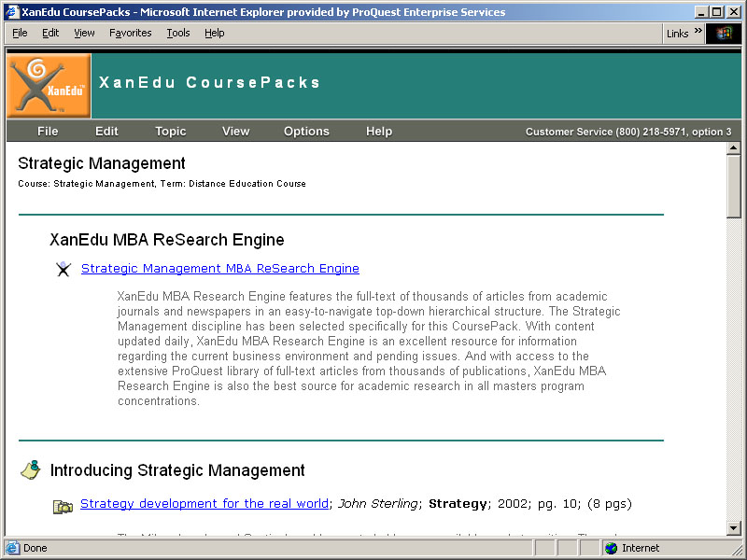Click the Windows flag logo in toolbar
The height and width of the screenshot is (560, 747).
pos(724,33)
